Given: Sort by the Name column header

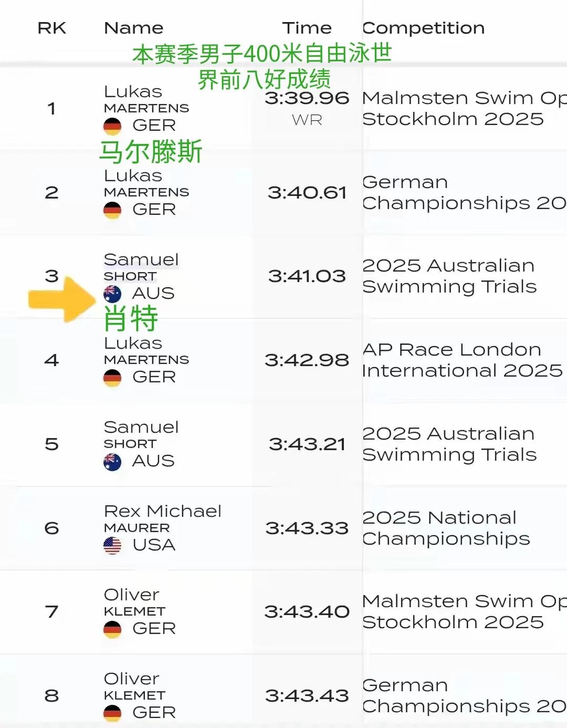Looking at the screenshot, I should [134, 28].
